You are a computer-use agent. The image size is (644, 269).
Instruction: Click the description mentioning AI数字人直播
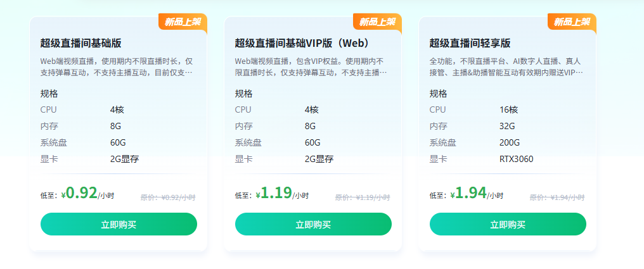pyautogui.click(x=506, y=66)
